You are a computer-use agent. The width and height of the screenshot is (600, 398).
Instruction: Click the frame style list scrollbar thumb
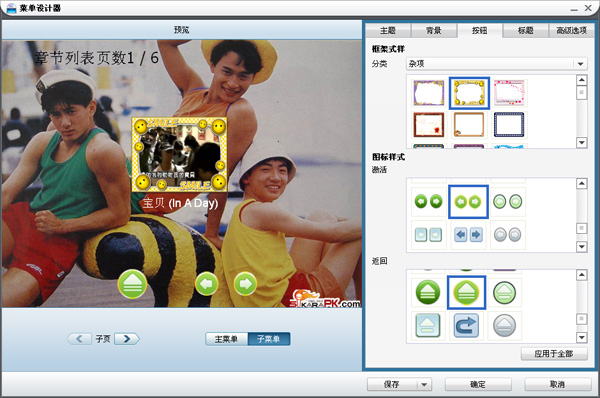[x=582, y=93]
